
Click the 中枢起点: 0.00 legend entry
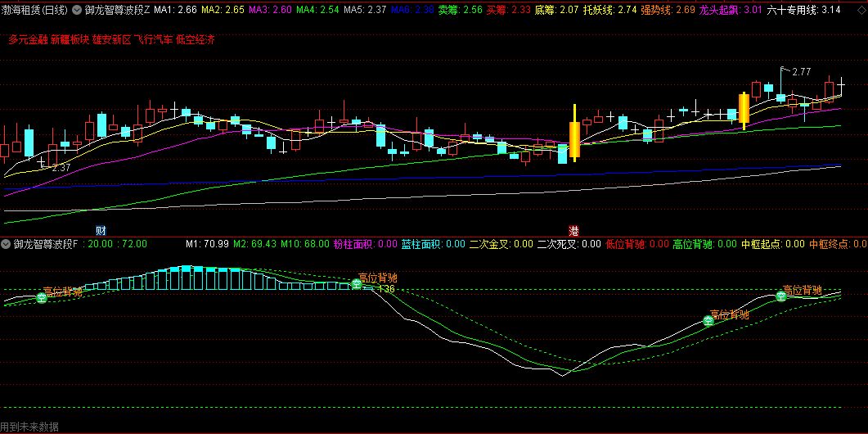[773, 244]
